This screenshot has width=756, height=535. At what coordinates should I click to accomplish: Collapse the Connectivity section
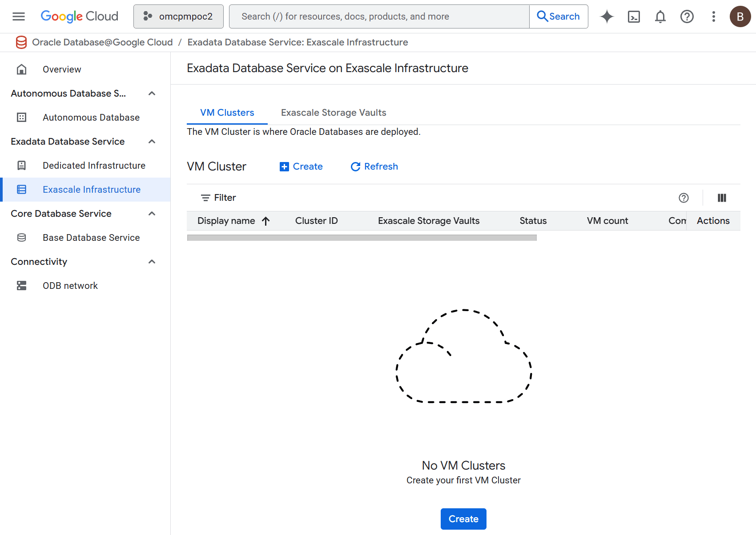pyautogui.click(x=152, y=262)
